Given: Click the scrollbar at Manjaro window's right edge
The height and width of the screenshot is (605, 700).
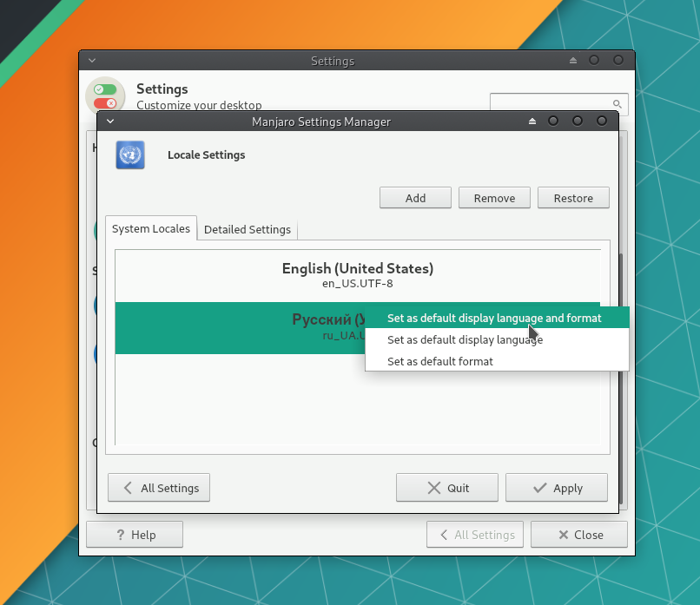Looking at the screenshot, I should pyautogui.click(x=621, y=378).
